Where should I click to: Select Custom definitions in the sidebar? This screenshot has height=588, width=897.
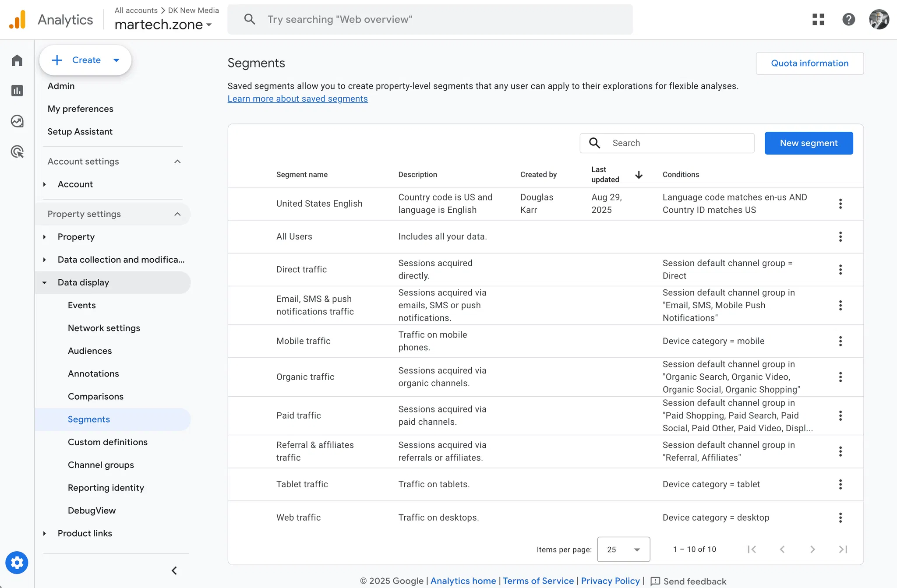click(107, 442)
